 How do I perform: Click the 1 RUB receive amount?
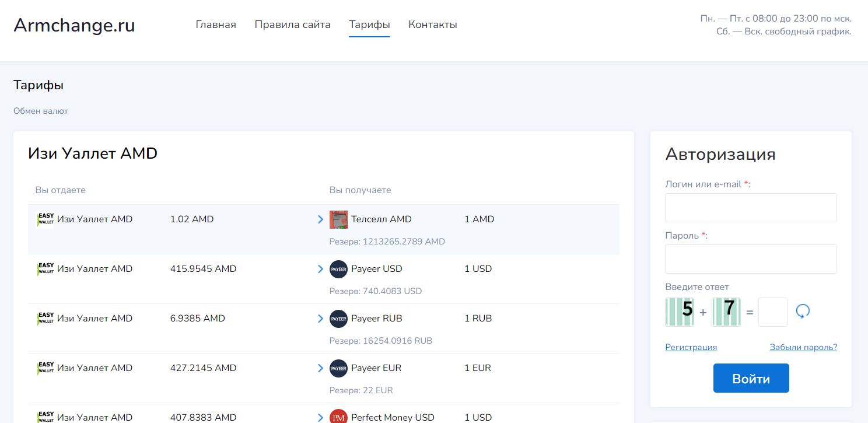[x=478, y=319]
